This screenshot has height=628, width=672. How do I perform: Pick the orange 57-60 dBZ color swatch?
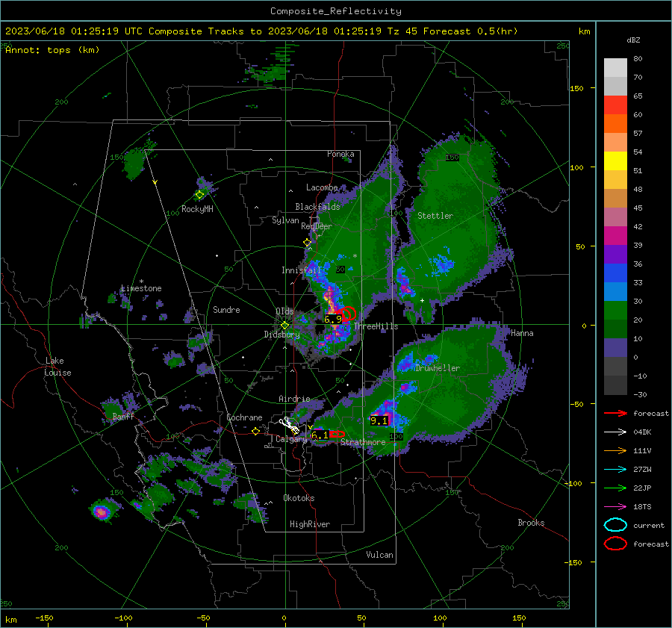(x=615, y=124)
